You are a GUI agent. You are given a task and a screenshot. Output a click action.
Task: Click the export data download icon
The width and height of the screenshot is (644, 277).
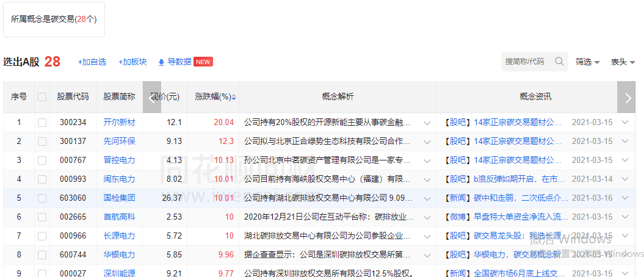(x=161, y=62)
